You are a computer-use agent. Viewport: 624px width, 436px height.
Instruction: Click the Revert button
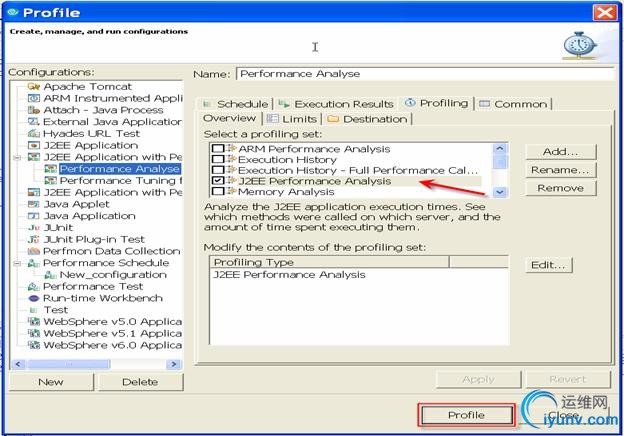click(568, 380)
